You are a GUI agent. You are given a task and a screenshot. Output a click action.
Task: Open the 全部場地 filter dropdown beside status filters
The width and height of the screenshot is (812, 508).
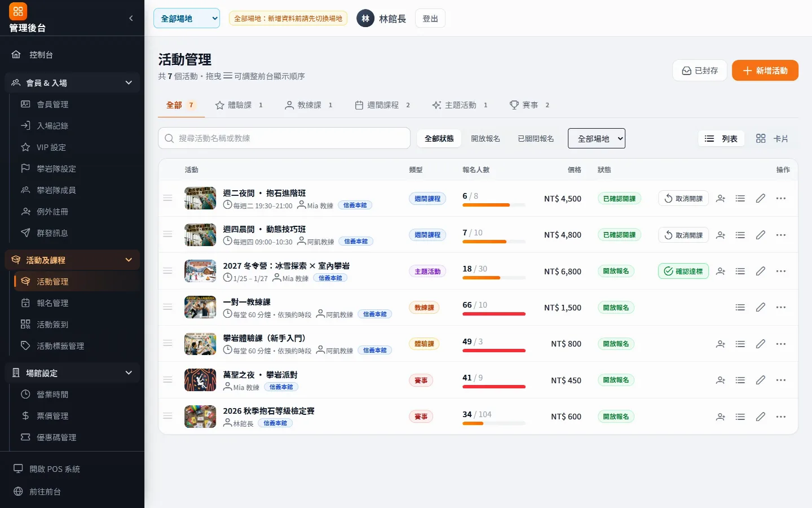pos(597,138)
